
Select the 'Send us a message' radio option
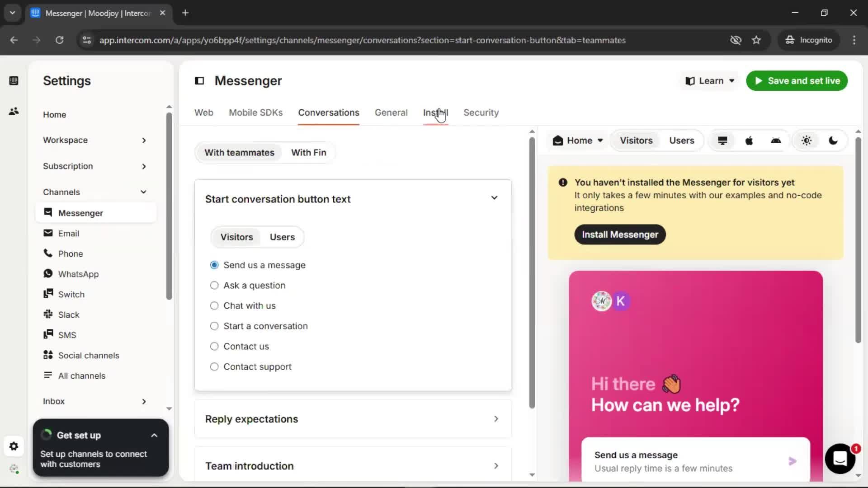click(214, 265)
